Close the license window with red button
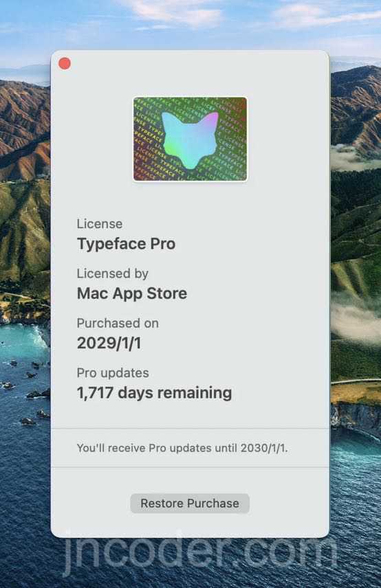Viewport: 381px width, 588px height. click(65, 63)
